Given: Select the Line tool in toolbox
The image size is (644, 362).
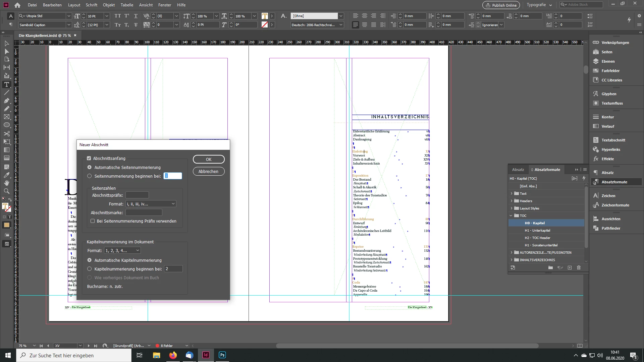Looking at the screenshot, I should [6, 93].
